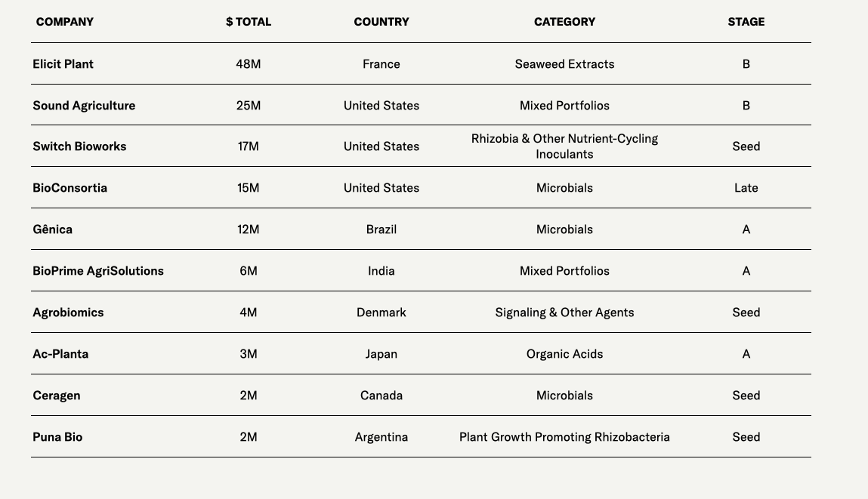Click the BioConsortia company name
Screen dimensions: 868x499
70,188
